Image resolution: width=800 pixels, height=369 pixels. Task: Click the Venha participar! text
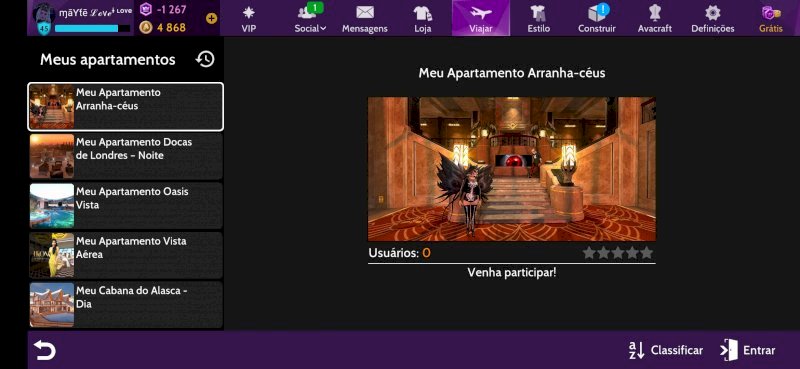(512, 273)
